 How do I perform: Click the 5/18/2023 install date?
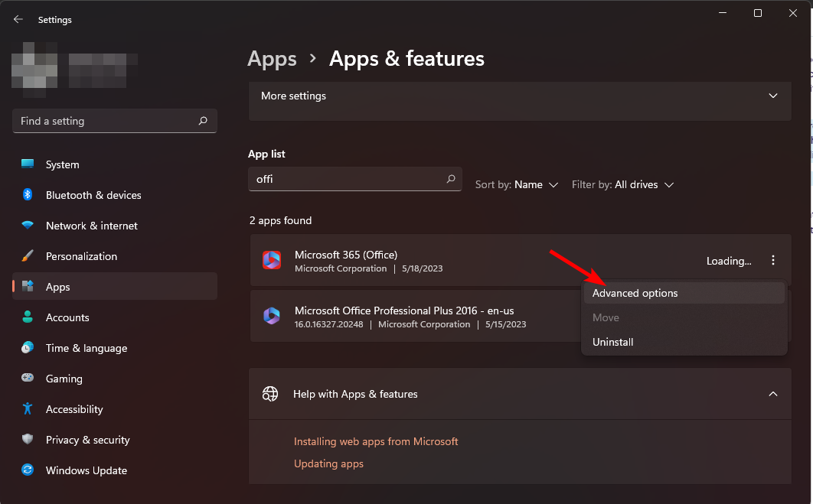click(x=422, y=268)
